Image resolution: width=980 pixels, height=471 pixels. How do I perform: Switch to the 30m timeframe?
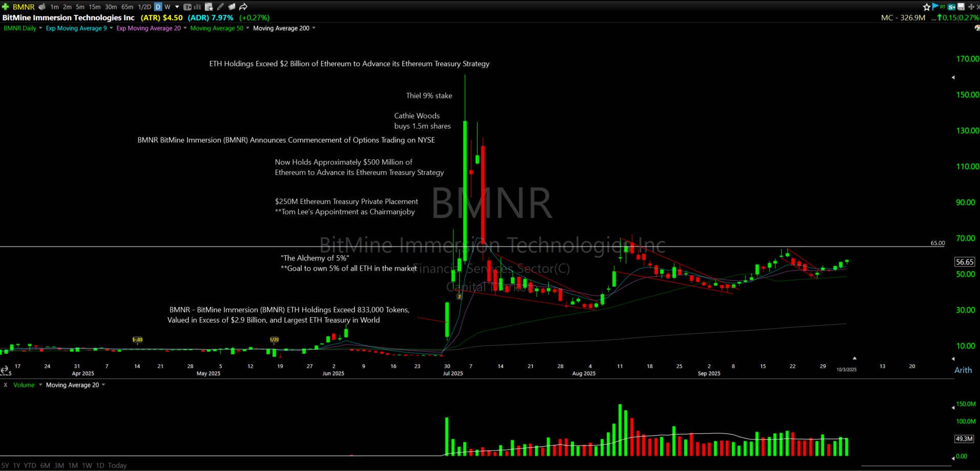tap(111, 7)
